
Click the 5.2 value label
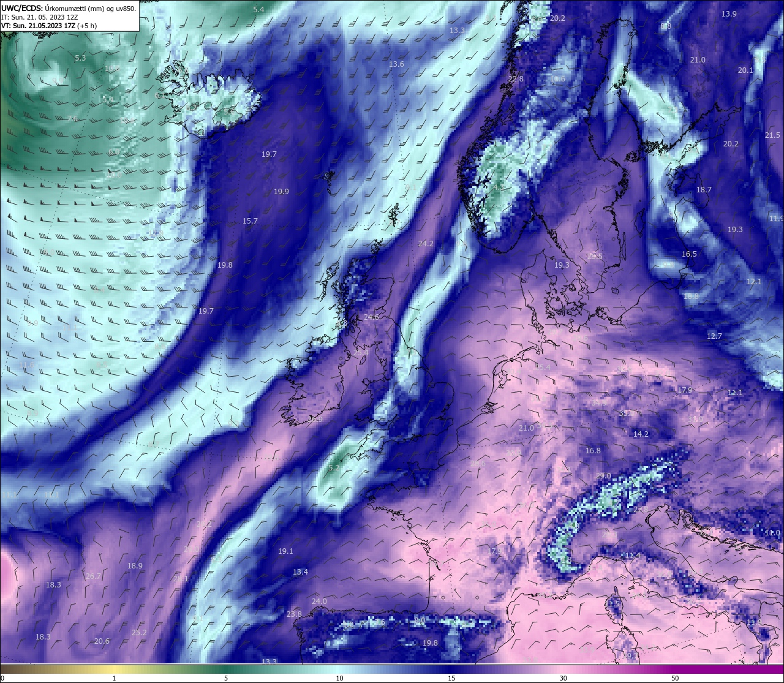coord(334,468)
